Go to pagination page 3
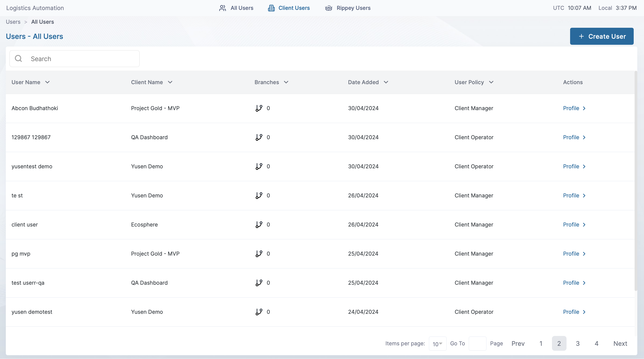This screenshot has height=359, width=644. coord(577,344)
